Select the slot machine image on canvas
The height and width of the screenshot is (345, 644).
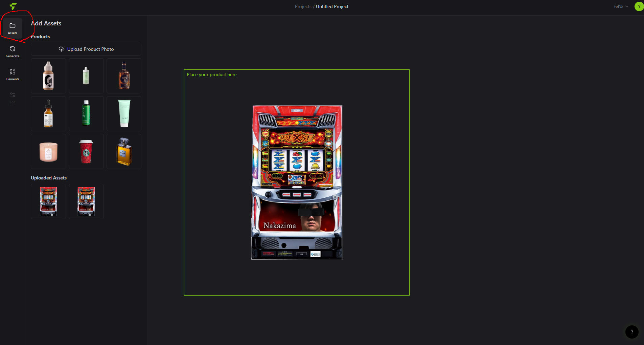[x=297, y=182]
